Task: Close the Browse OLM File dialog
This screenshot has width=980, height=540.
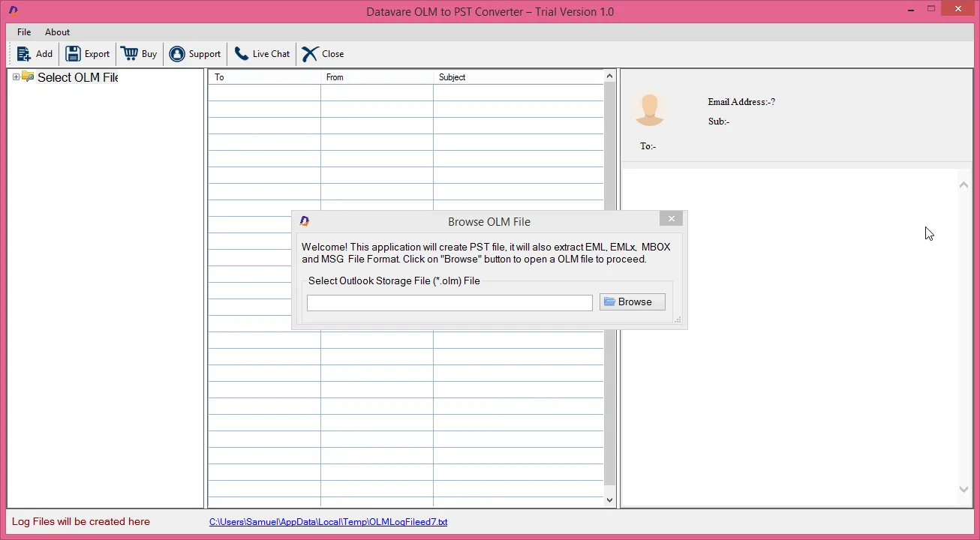Action: tap(672, 219)
